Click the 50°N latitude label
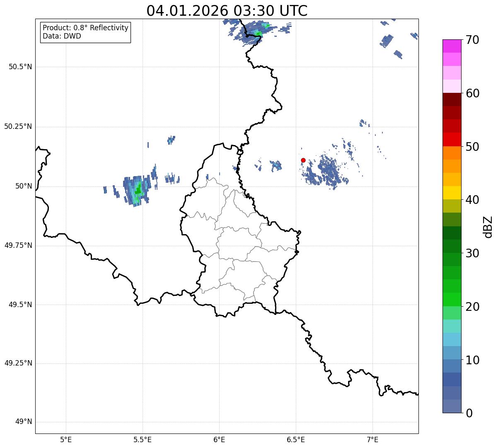The image size is (498, 448). point(24,186)
